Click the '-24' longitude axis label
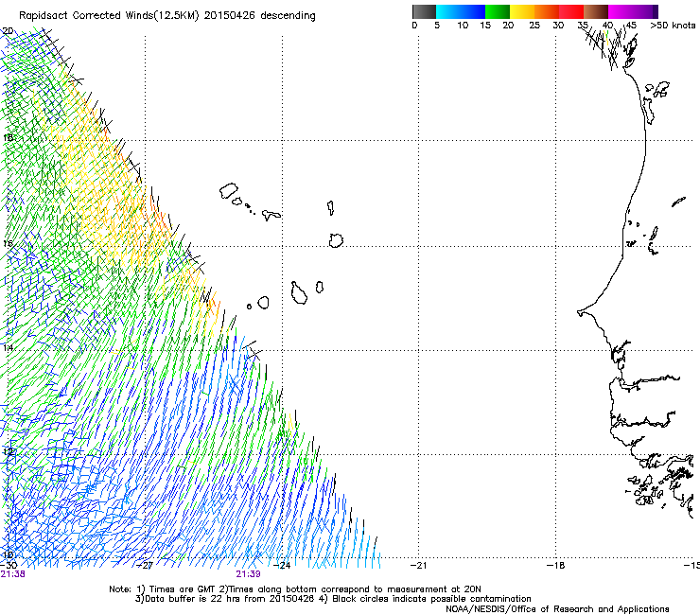 pyautogui.click(x=282, y=566)
